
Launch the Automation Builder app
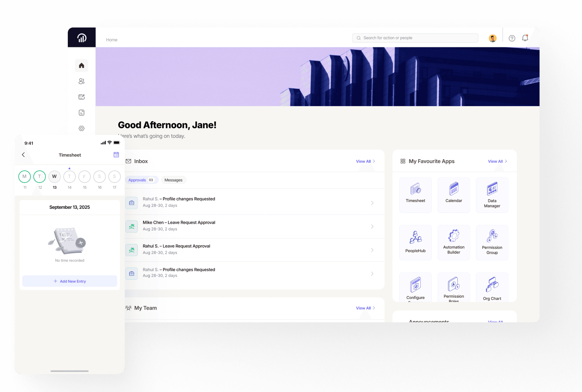(453, 242)
